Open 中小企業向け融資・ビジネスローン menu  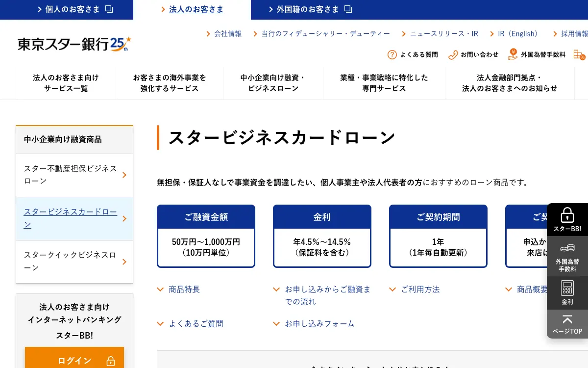point(273,83)
